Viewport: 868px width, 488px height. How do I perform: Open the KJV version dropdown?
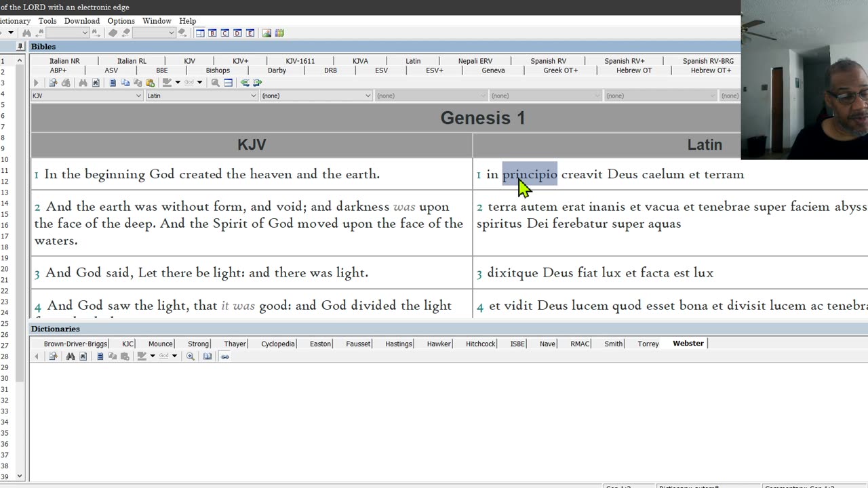tap(87, 96)
